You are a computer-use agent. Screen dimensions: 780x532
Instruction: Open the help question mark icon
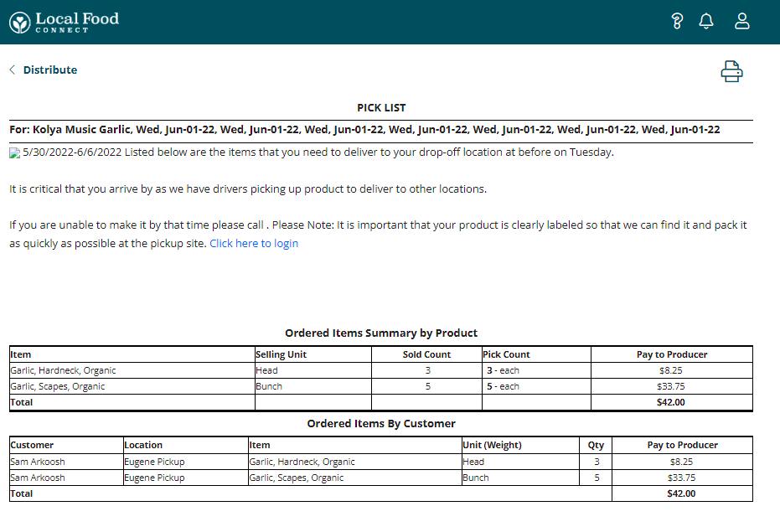pyautogui.click(x=678, y=22)
